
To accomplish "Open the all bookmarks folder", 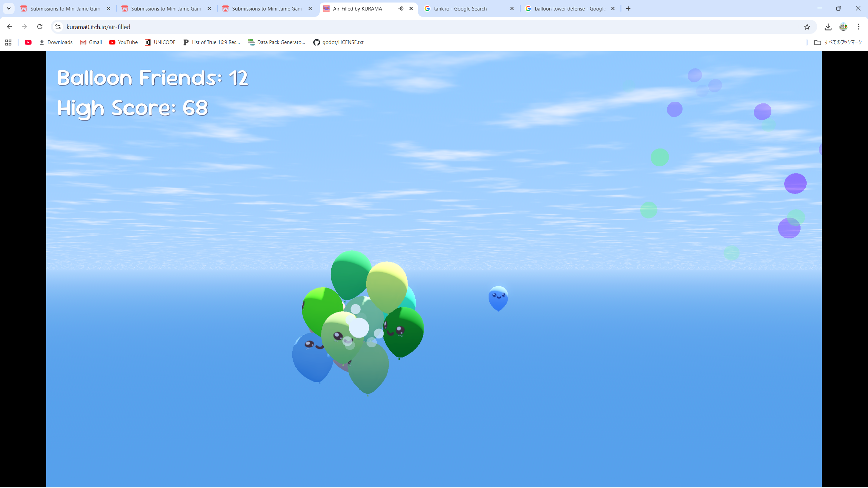I will [837, 42].
